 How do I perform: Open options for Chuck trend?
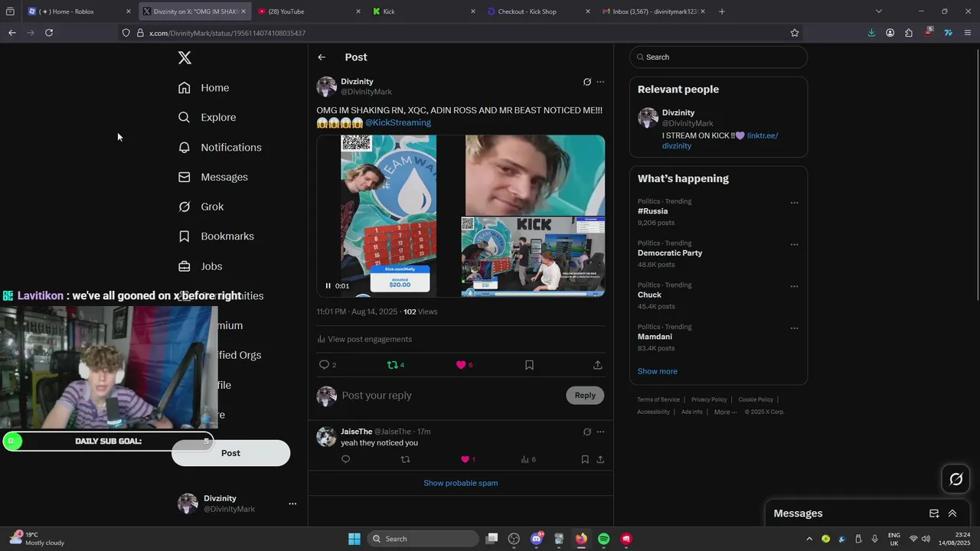click(x=794, y=287)
